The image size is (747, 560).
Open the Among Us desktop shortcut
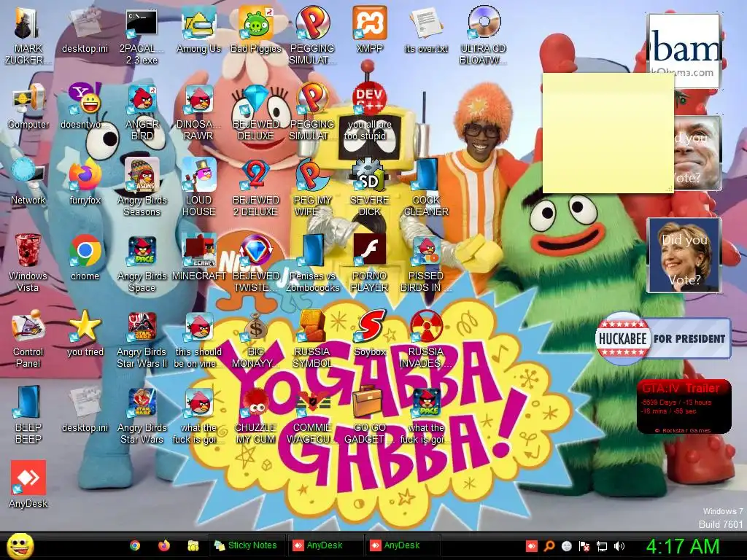pyautogui.click(x=198, y=28)
